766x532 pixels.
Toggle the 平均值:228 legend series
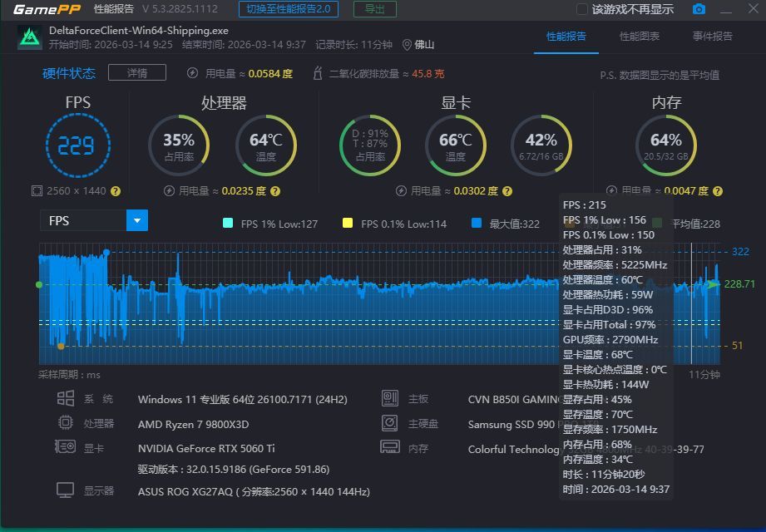click(x=686, y=224)
